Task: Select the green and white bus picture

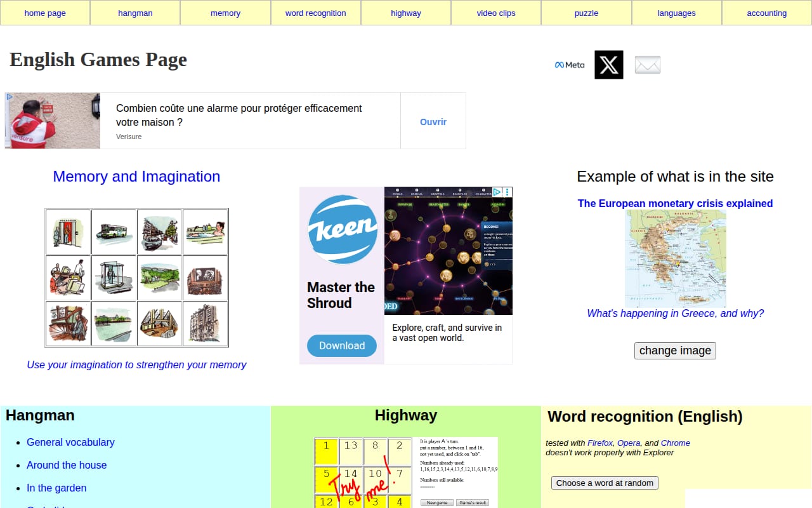Action: [114, 232]
